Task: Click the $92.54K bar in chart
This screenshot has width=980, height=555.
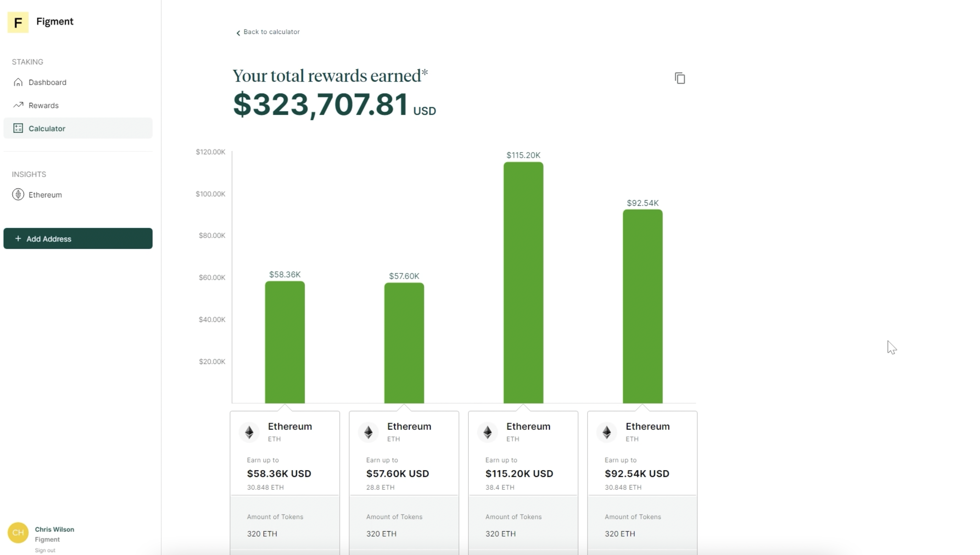Action: [x=643, y=306]
